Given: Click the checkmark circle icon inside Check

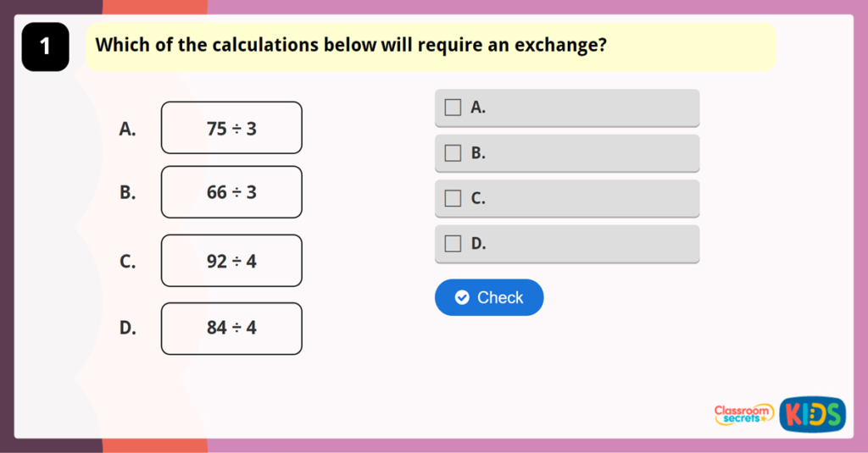Looking at the screenshot, I should (x=462, y=297).
